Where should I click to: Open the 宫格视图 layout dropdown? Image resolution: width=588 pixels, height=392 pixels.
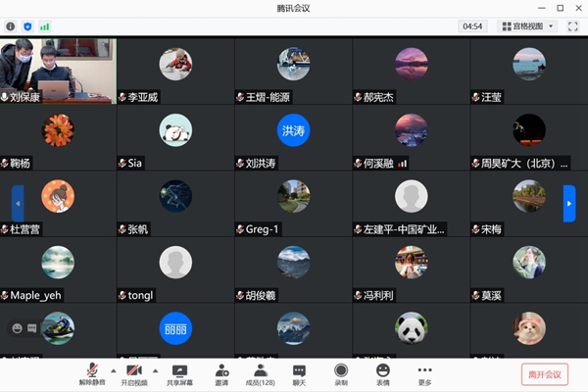coord(527,26)
